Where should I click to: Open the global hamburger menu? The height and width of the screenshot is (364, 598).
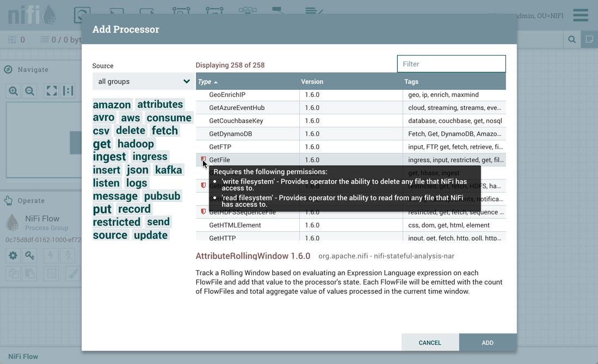click(580, 15)
